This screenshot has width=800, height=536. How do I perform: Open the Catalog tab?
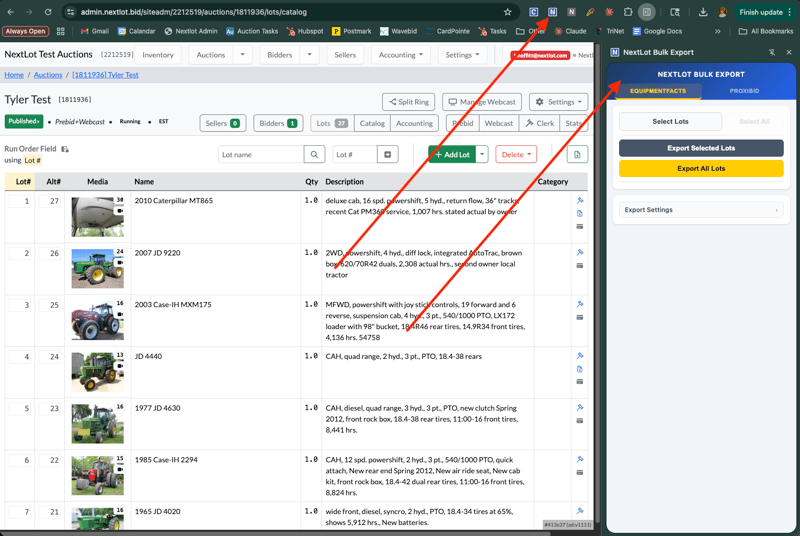click(x=372, y=123)
